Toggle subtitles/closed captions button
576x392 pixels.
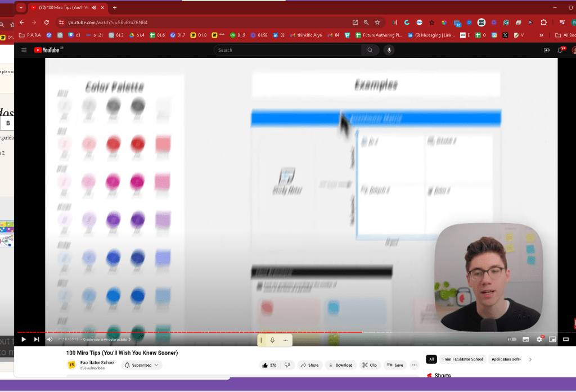526,340
